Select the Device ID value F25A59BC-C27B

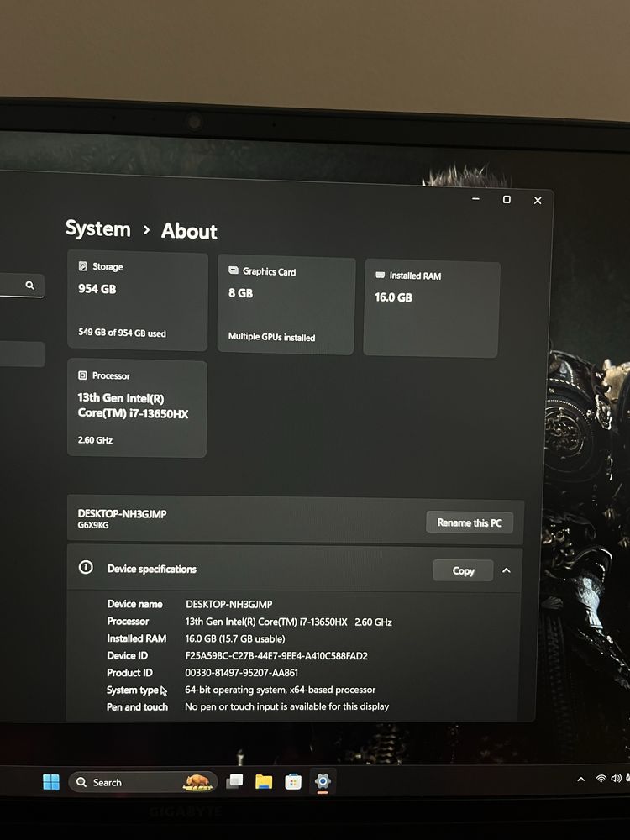tap(276, 656)
